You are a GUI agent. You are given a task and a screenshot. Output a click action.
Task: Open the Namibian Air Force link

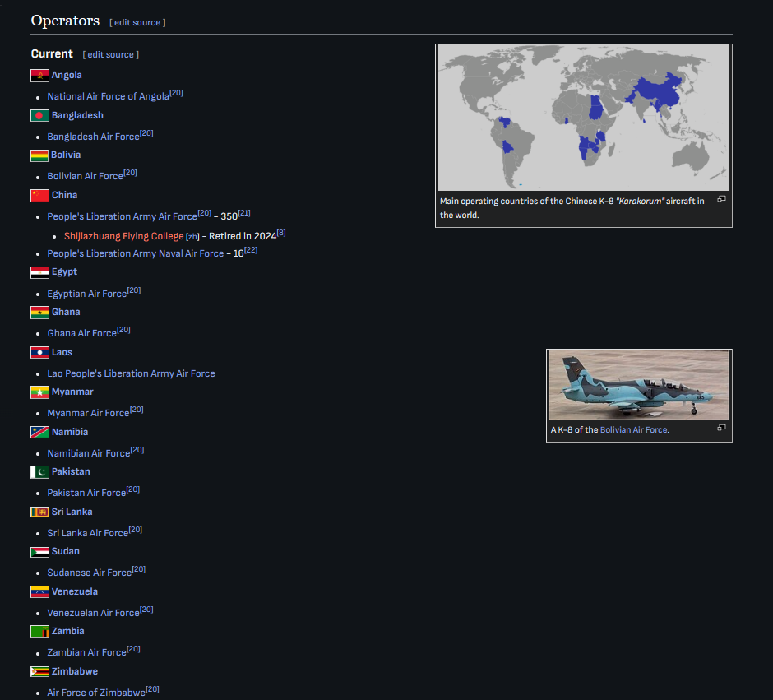[89, 453]
